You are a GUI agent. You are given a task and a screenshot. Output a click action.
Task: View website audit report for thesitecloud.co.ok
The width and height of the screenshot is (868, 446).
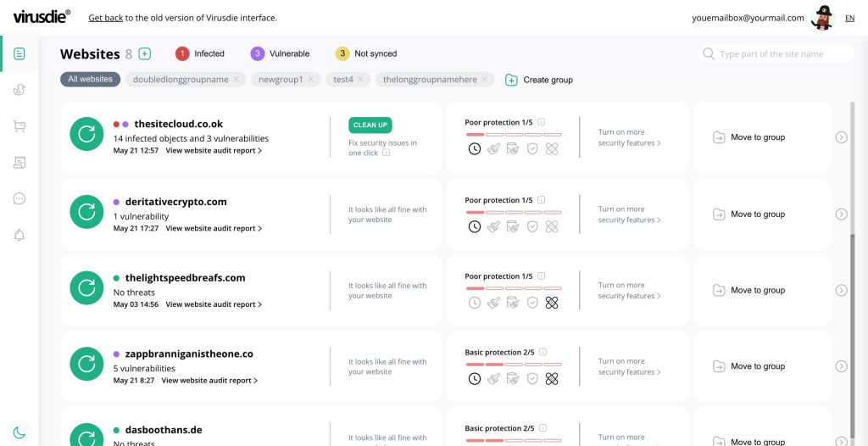(214, 150)
